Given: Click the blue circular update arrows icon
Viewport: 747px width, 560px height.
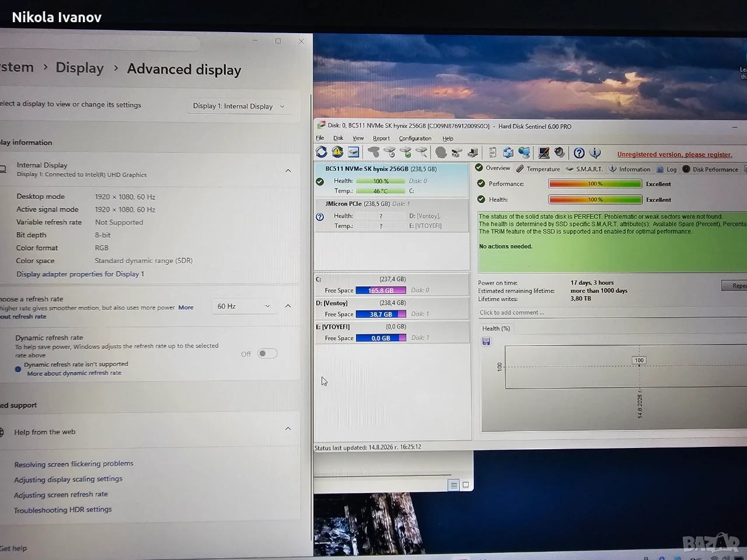Looking at the screenshot, I should point(508,153).
